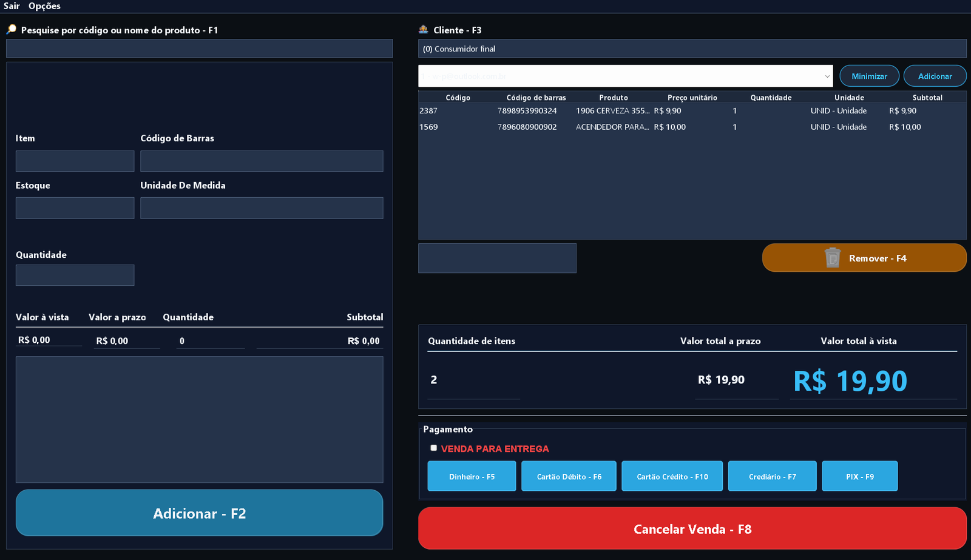Image resolution: width=971 pixels, height=560 pixels.
Task: Click the product search magnifier icon
Action: click(12, 29)
